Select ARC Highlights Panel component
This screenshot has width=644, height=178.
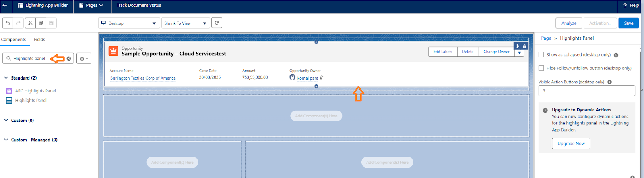tap(35, 91)
